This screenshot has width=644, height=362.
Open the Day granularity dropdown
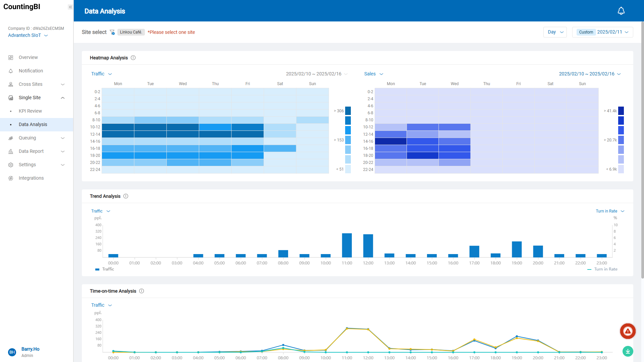click(x=555, y=32)
